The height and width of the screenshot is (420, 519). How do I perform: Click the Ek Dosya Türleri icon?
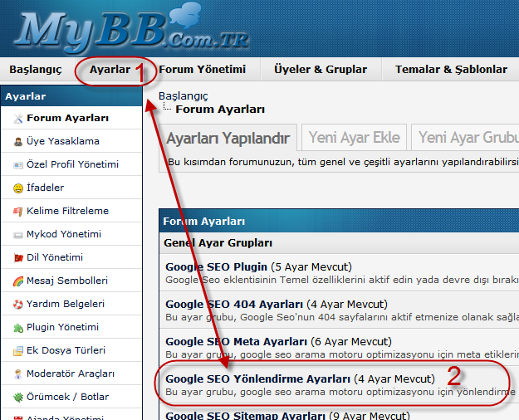pyautogui.click(x=18, y=350)
